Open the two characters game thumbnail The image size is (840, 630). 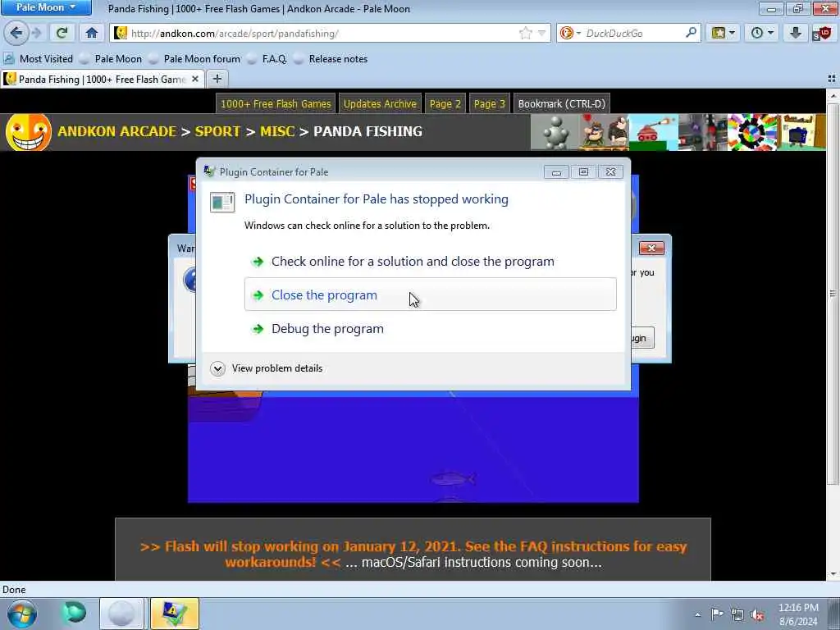pos(605,132)
